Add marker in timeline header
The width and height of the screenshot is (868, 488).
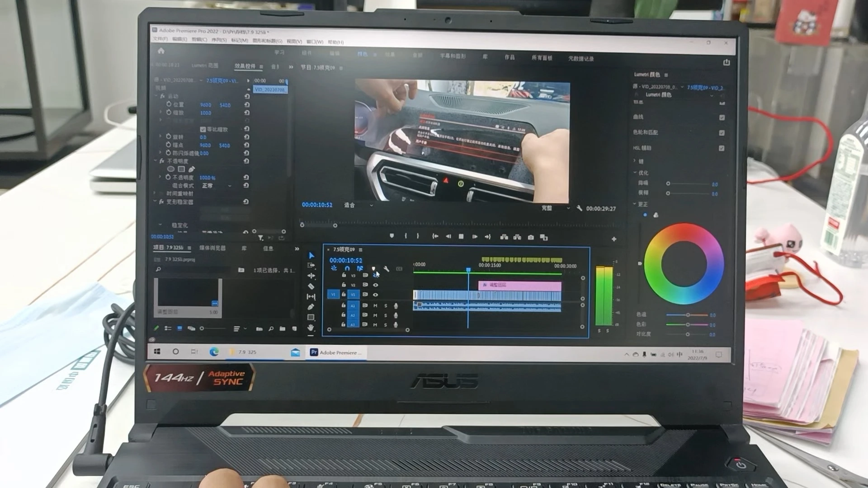click(x=373, y=268)
